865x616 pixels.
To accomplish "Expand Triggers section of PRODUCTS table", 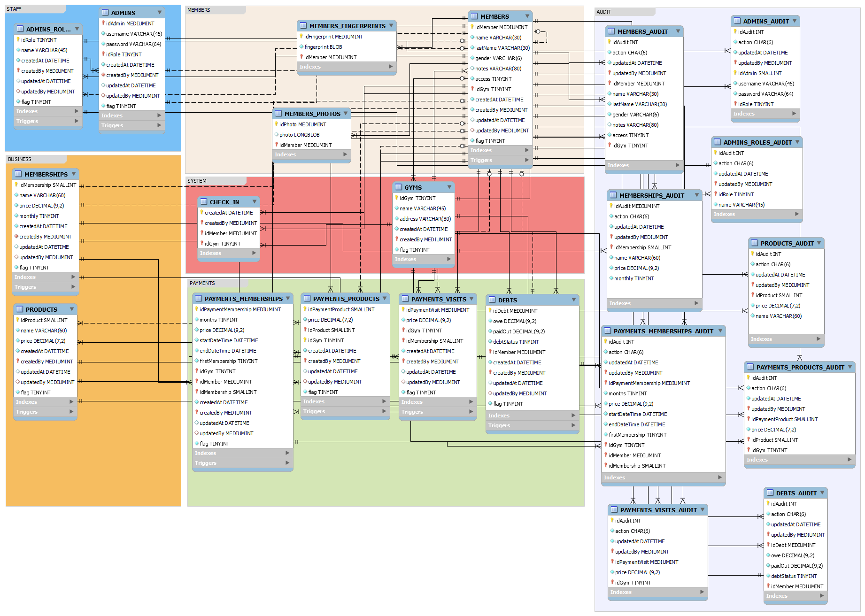I will click(71, 412).
